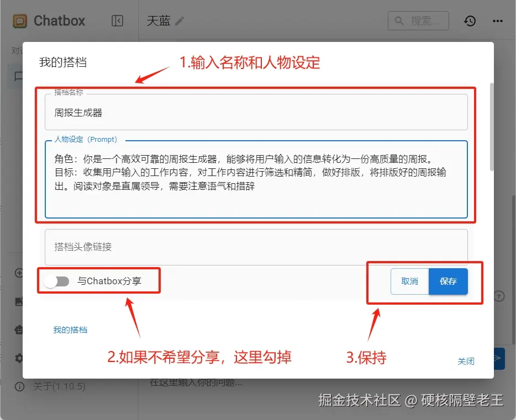Image resolution: width=516 pixels, height=420 pixels.
Task: Open the 我的搭档 link
Action: [x=70, y=330]
